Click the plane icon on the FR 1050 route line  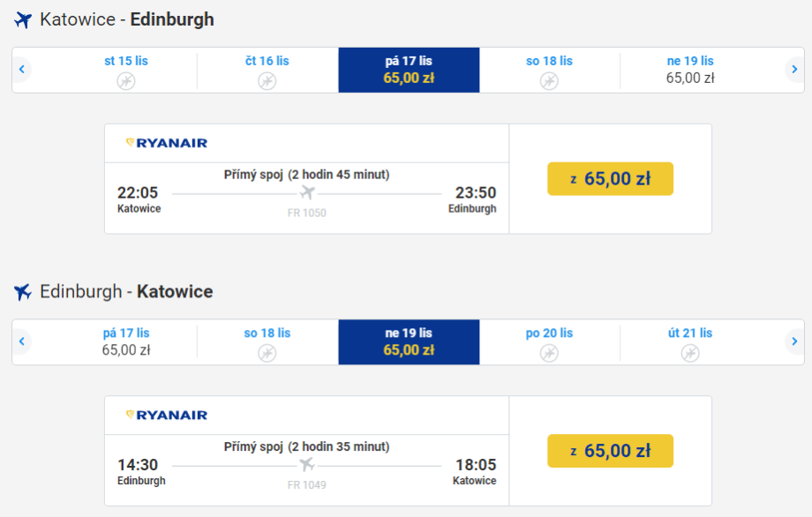click(x=307, y=193)
